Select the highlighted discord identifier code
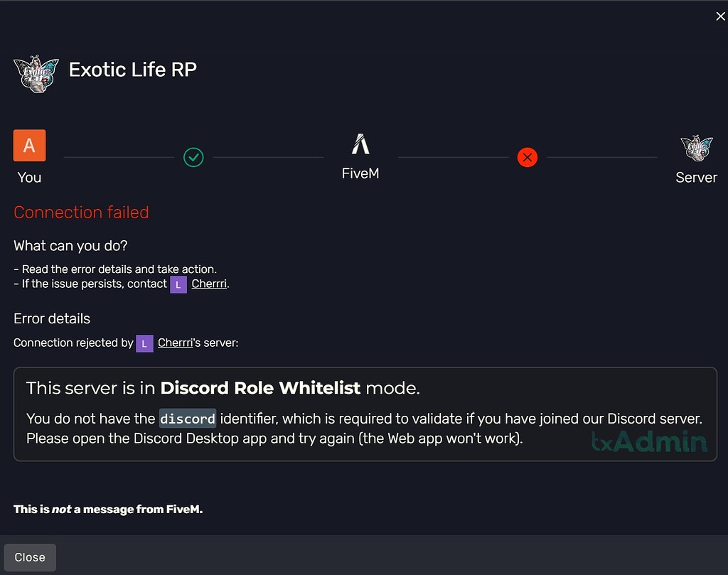 click(187, 419)
